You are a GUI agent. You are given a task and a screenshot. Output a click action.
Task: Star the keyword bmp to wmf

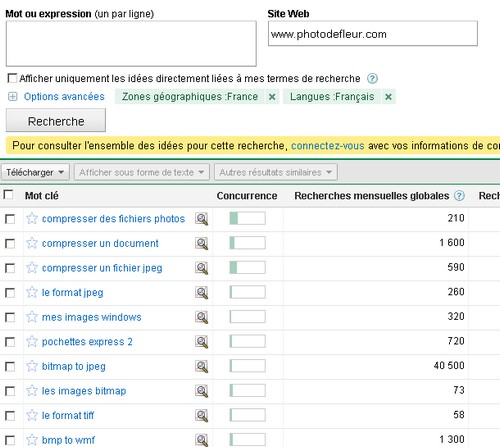click(x=32, y=440)
